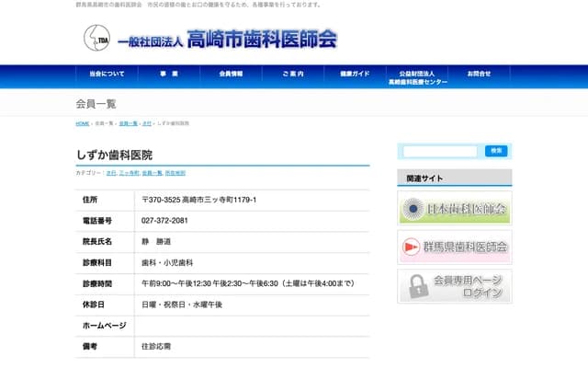The width and height of the screenshot is (588, 368).
Task: Open the 日本歯科医師会 banner
Action: [455, 208]
